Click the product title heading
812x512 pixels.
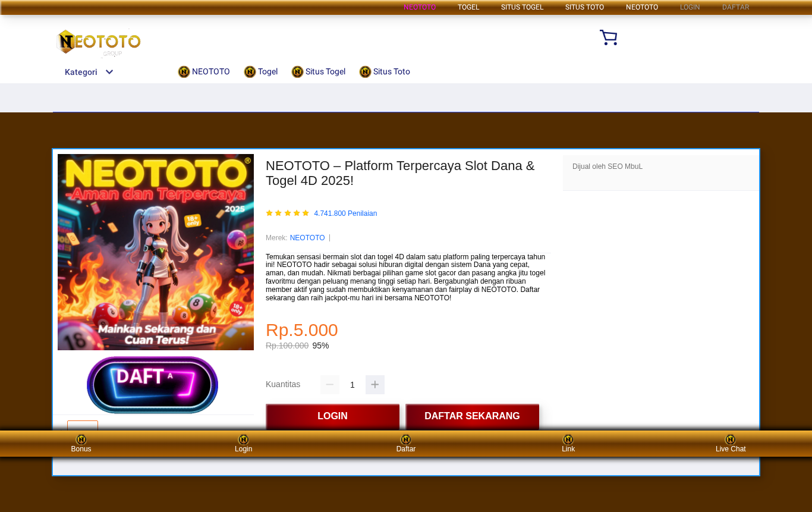click(400, 173)
